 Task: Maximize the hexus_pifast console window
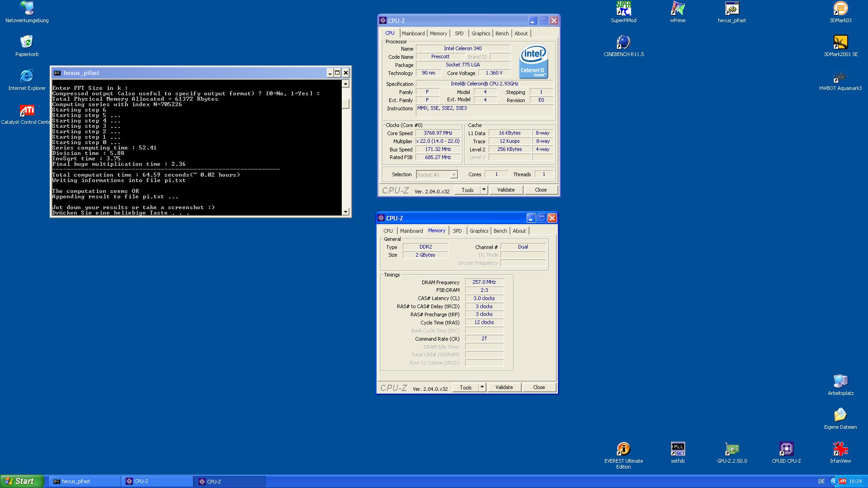(x=337, y=73)
